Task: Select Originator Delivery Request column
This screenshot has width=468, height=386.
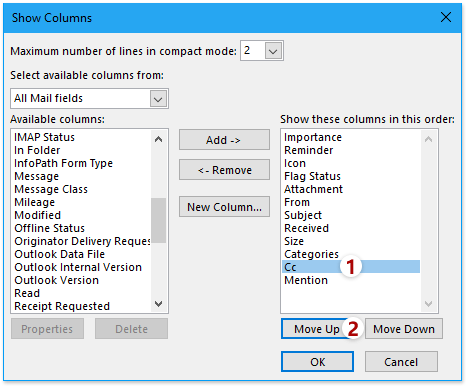Action: point(82,241)
